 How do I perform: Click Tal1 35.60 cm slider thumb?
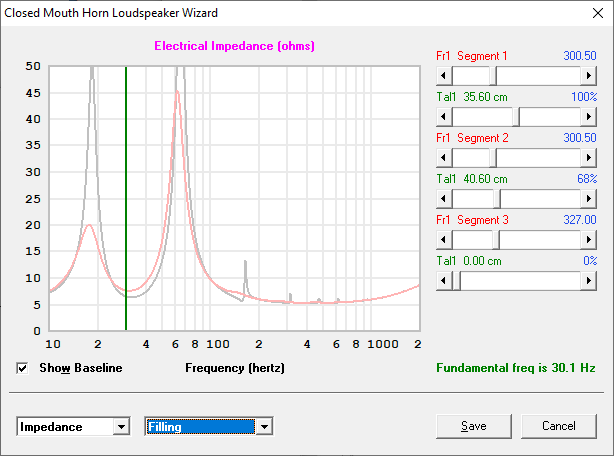[516, 117]
